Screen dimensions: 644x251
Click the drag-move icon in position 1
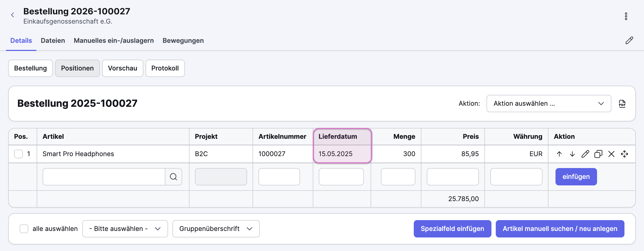(x=624, y=154)
